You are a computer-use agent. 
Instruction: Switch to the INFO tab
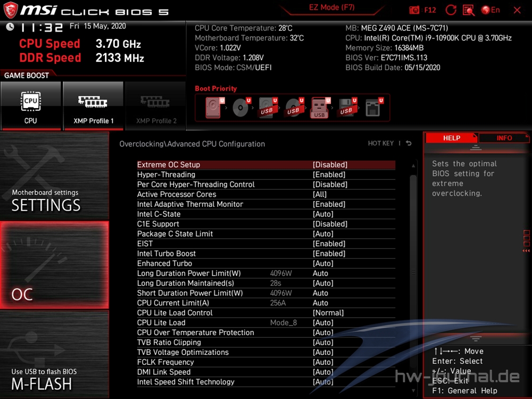(504, 138)
